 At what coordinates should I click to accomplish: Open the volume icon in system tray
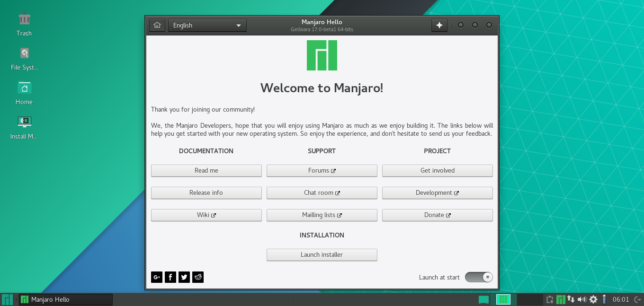pos(581,299)
